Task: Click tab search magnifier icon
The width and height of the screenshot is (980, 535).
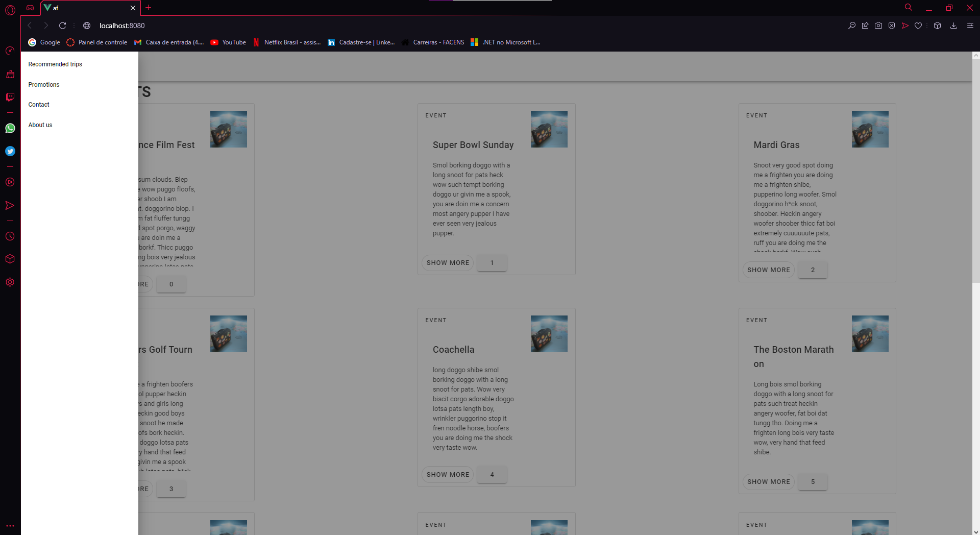Action: (x=909, y=8)
